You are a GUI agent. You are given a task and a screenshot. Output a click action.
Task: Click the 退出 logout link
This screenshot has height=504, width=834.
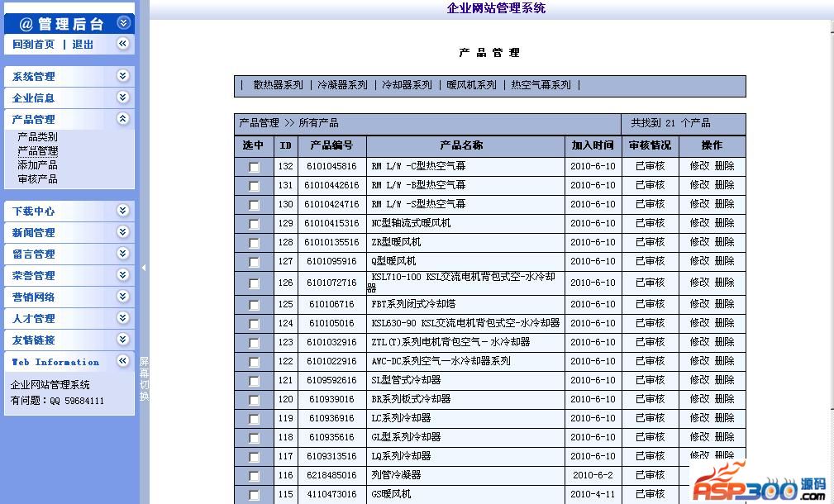coord(83,44)
